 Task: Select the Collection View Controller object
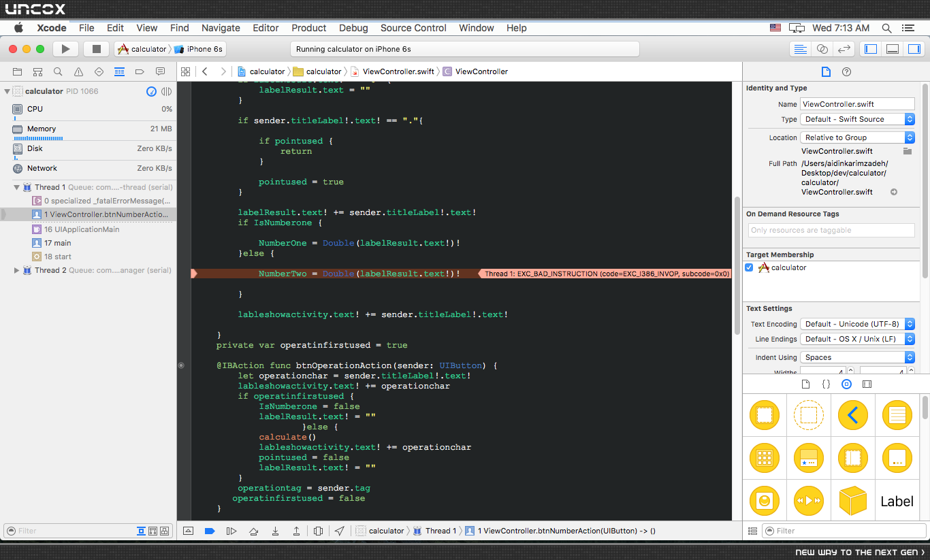[764, 459]
